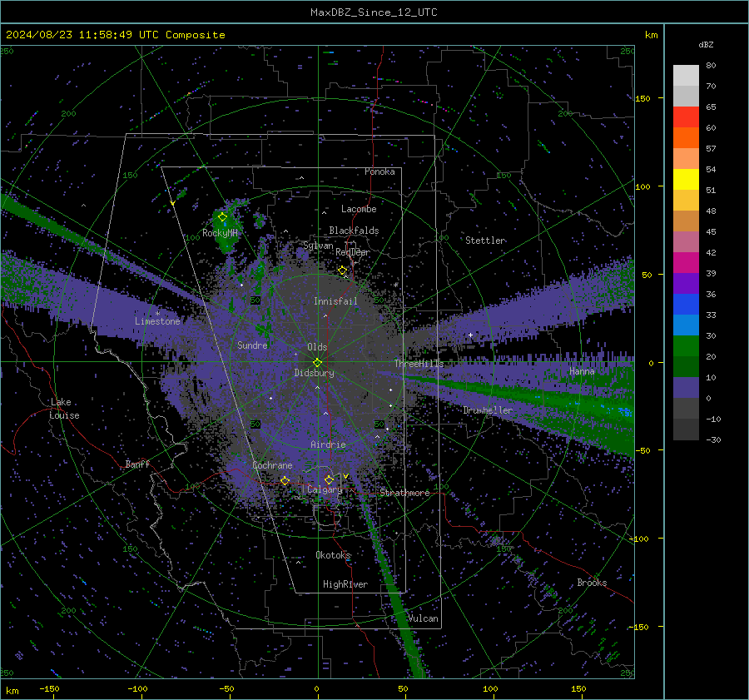Viewport: 749px width, 700px height.
Task: Click the RockyMH label
Action: (x=221, y=233)
